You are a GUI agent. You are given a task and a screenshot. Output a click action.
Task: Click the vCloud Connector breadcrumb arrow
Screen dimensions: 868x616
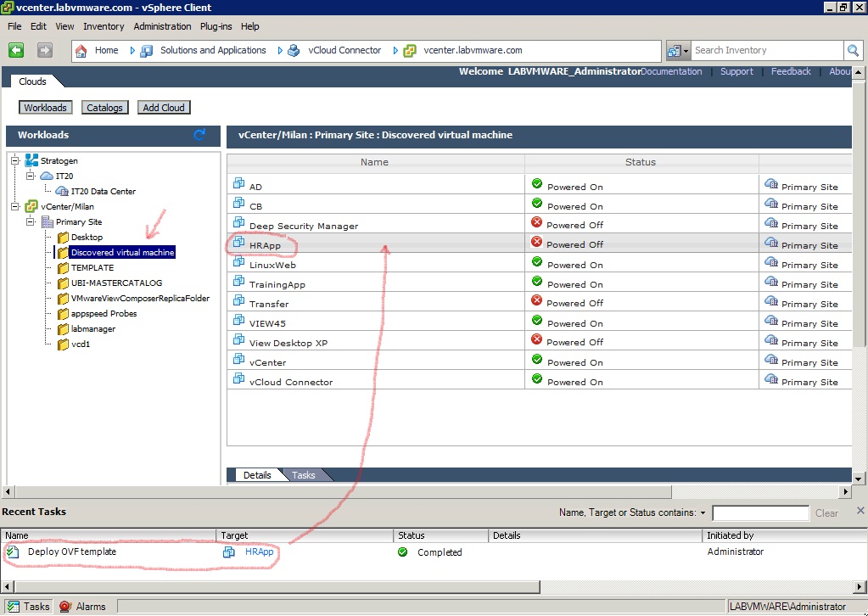tap(279, 51)
